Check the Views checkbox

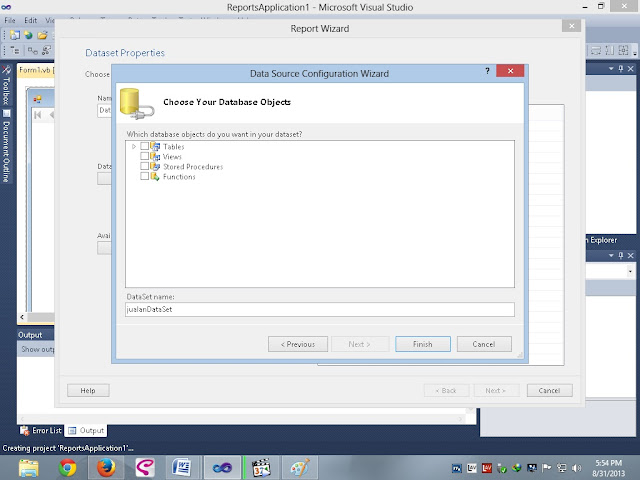[144, 156]
